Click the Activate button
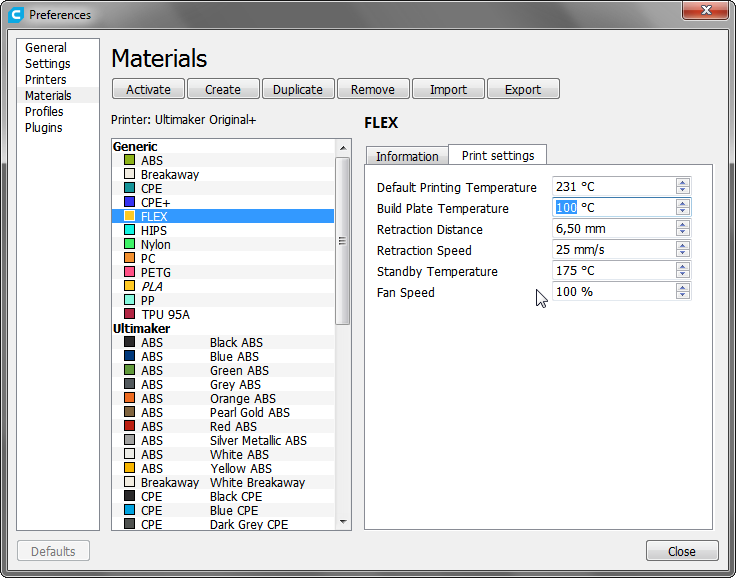The width and height of the screenshot is (736, 578). (148, 89)
